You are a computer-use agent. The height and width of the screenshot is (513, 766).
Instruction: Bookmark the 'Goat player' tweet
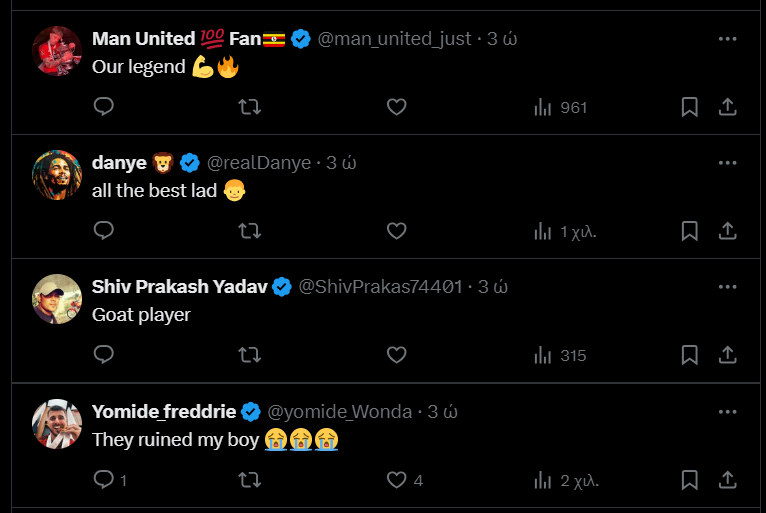(x=689, y=355)
